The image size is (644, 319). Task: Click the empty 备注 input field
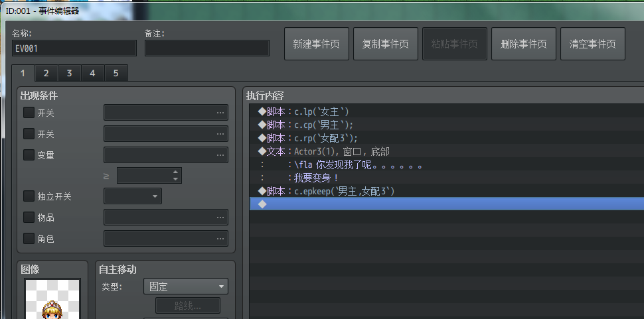click(x=207, y=48)
